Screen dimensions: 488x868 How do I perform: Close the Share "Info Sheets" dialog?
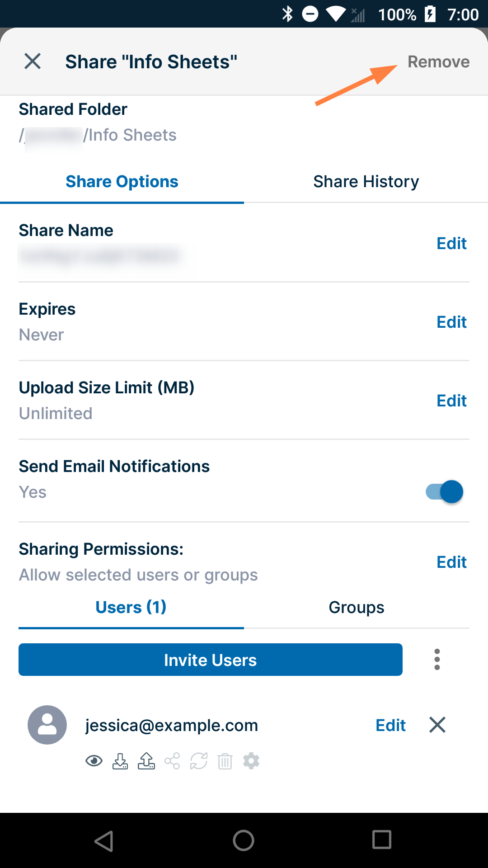tap(33, 61)
